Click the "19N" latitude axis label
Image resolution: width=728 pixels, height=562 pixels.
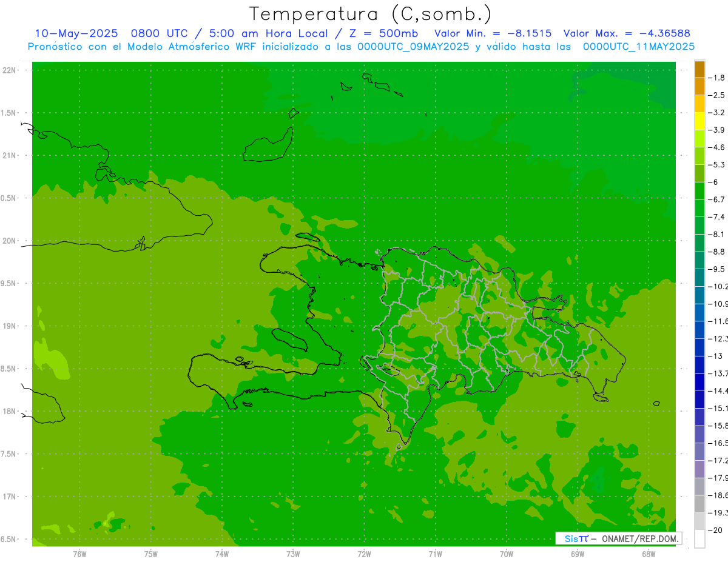[x=8, y=326]
